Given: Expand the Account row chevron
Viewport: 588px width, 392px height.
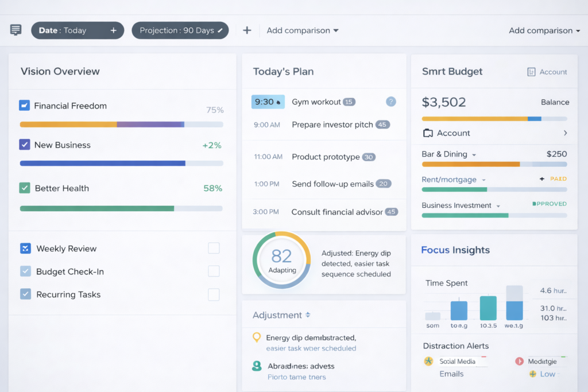Looking at the screenshot, I should [565, 133].
